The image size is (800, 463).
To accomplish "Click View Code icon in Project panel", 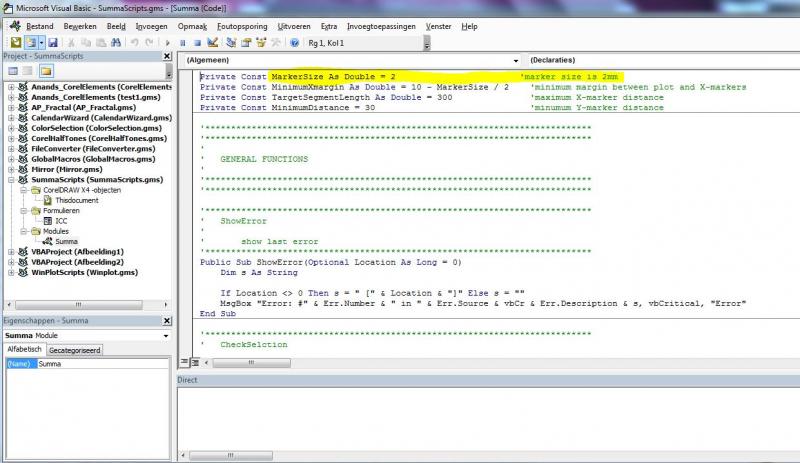I will 13,71.
